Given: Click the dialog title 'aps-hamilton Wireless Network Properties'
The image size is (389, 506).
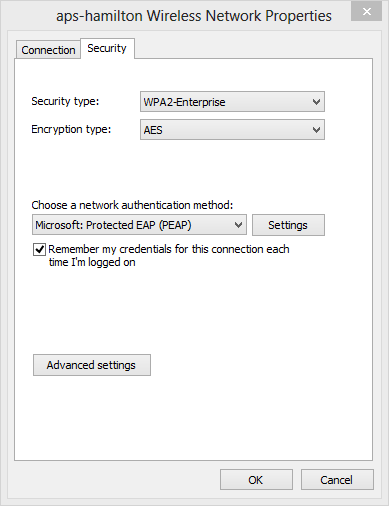Looking at the screenshot, I should point(194,16).
